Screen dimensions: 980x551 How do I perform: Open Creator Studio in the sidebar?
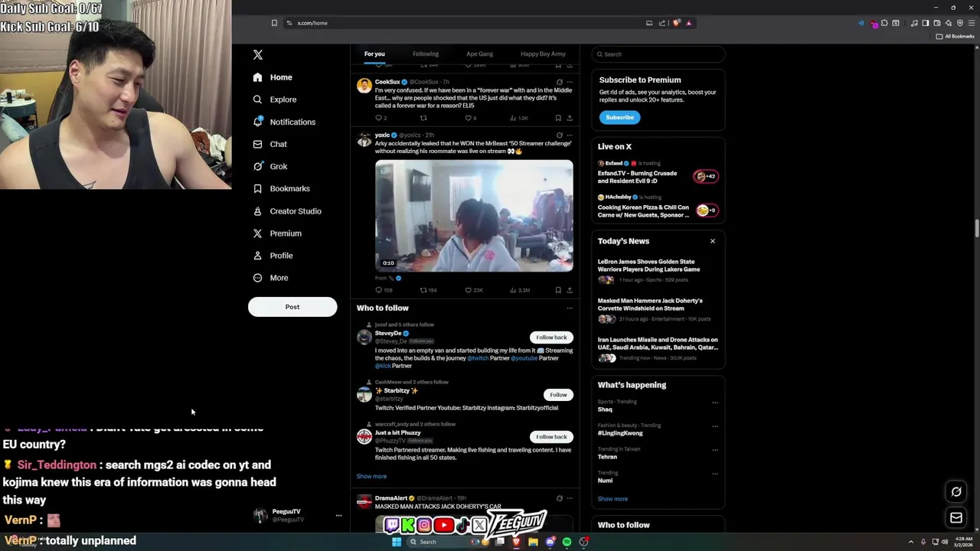click(x=287, y=211)
